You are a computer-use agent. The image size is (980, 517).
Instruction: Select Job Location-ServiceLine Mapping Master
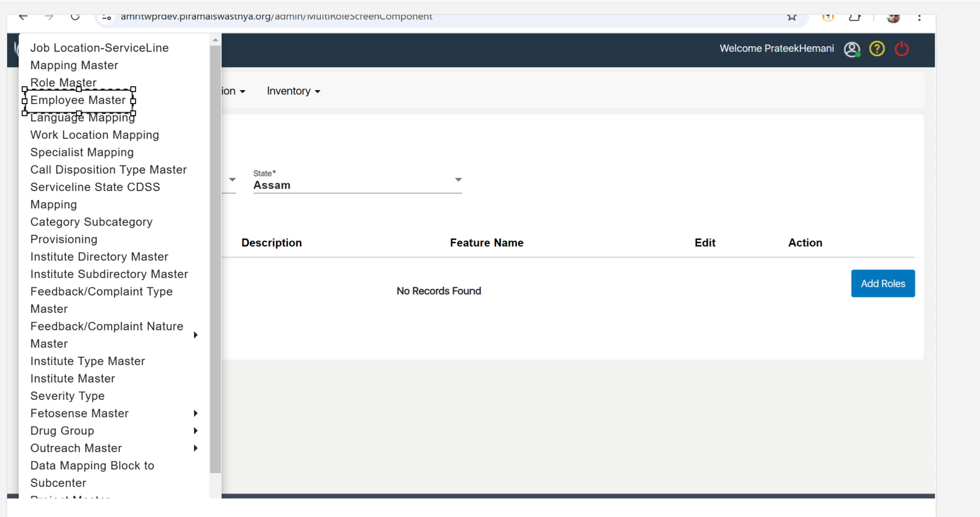pos(100,56)
